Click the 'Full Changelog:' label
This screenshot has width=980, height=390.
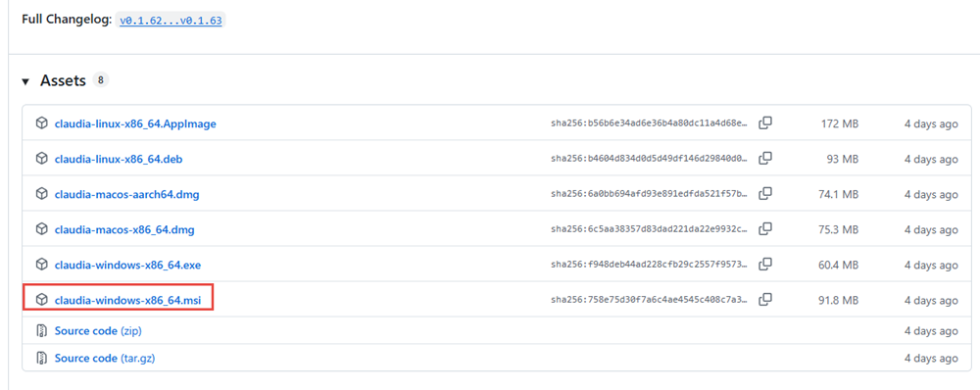[68, 20]
